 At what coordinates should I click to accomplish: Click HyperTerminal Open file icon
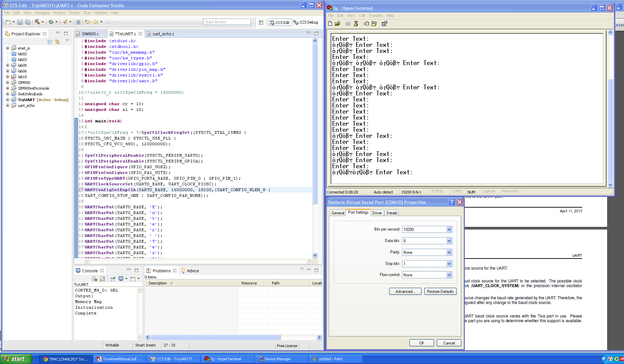[337, 24]
